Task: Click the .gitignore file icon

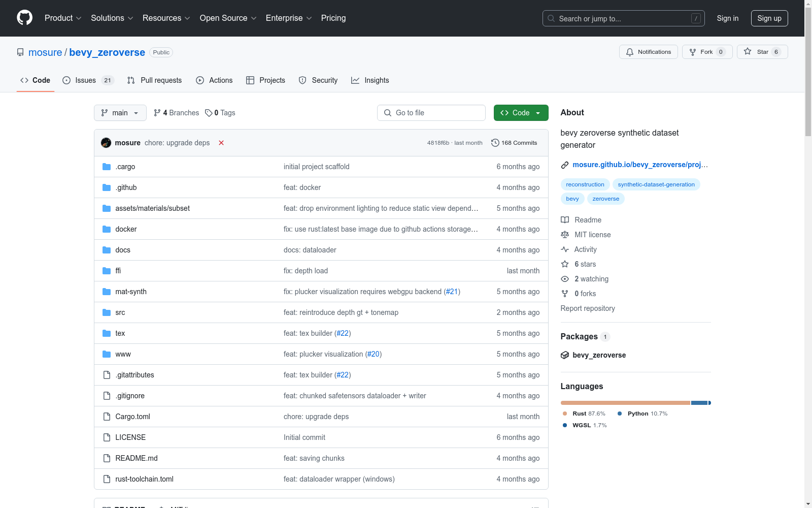Action: click(107, 396)
